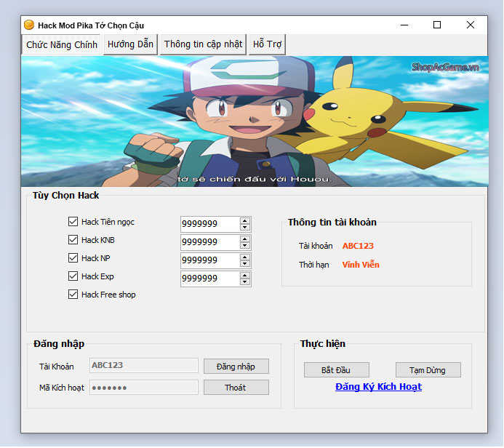Disable the Hack Free shop checkbox
The image size is (504, 448).
point(73,295)
